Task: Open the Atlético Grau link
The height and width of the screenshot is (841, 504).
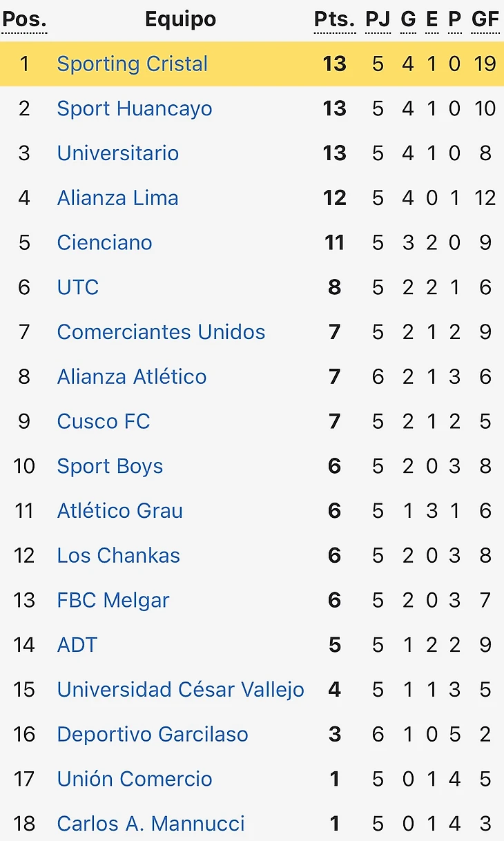Action: pyautogui.click(x=120, y=511)
